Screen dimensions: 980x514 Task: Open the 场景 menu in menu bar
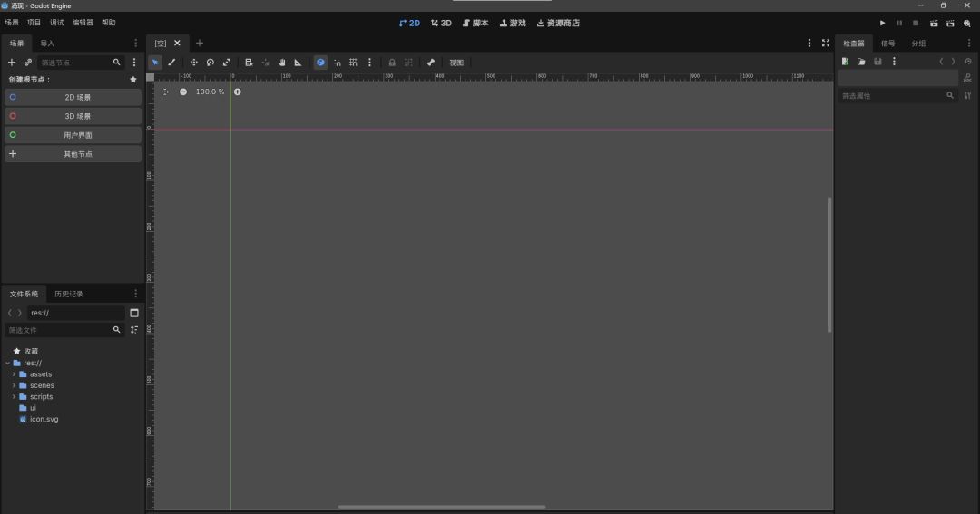pyautogui.click(x=11, y=23)
